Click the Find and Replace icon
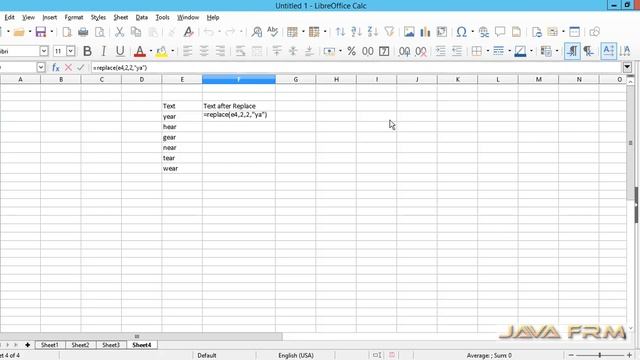 pyautogui.click(x=257, y=32)
